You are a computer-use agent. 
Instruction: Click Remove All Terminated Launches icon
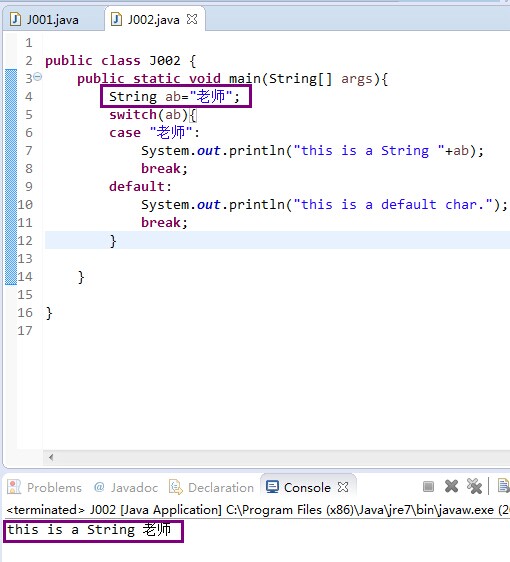tap(474, 486)
